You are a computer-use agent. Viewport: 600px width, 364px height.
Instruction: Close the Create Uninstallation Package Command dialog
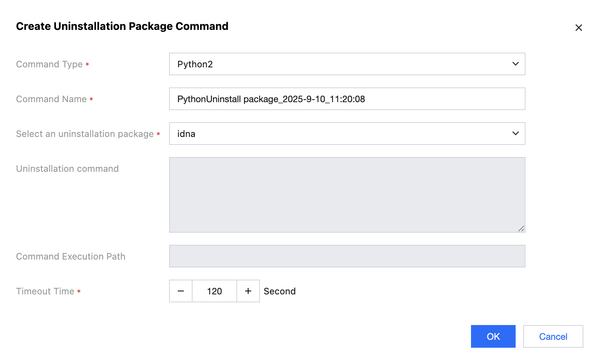(578, 28)
